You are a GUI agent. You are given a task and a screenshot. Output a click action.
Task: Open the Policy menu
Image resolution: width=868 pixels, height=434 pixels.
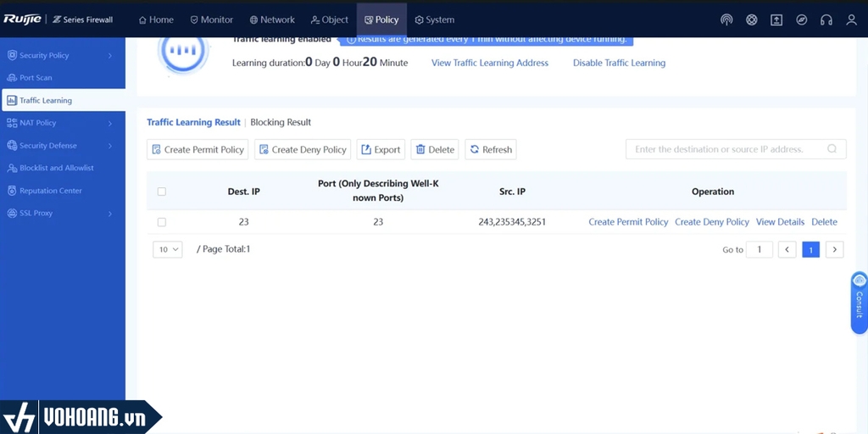381,19
